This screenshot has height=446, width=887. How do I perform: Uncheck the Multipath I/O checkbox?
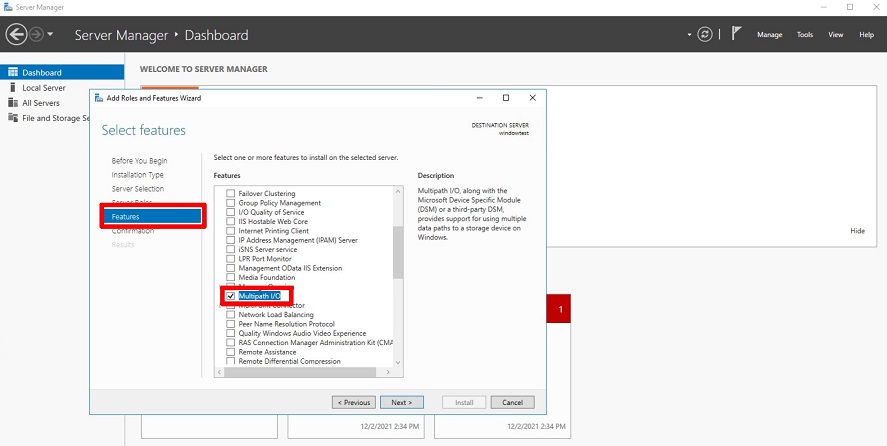point(231,296)
